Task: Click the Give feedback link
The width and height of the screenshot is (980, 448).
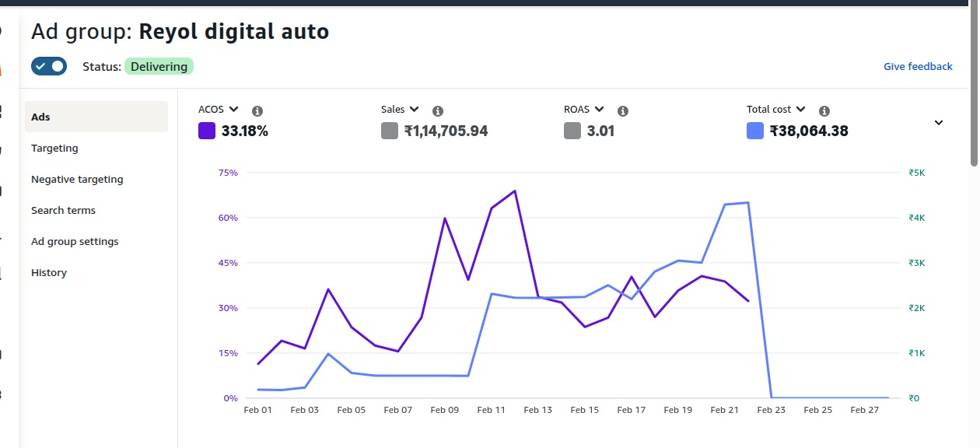Action: tap(918, 67)
